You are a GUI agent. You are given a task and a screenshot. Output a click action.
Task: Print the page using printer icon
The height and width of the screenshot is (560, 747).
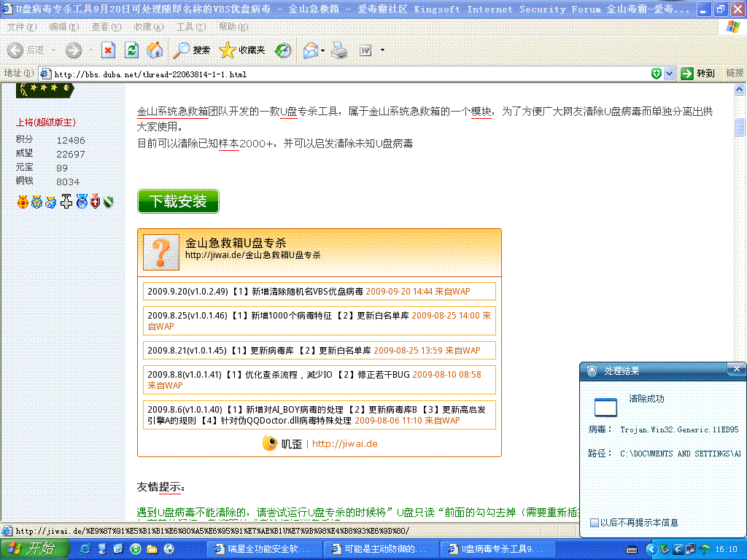tap(339, 50)
